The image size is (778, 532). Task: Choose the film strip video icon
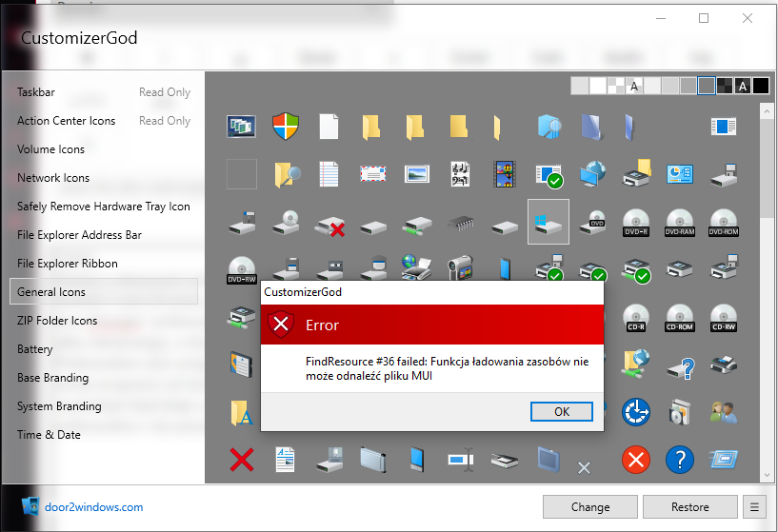tap(505, 174)
